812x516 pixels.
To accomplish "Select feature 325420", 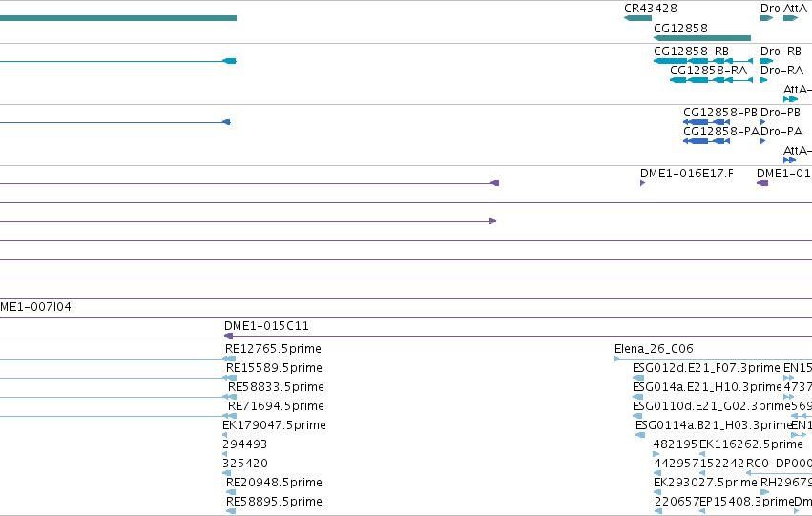I will (245, 464).
